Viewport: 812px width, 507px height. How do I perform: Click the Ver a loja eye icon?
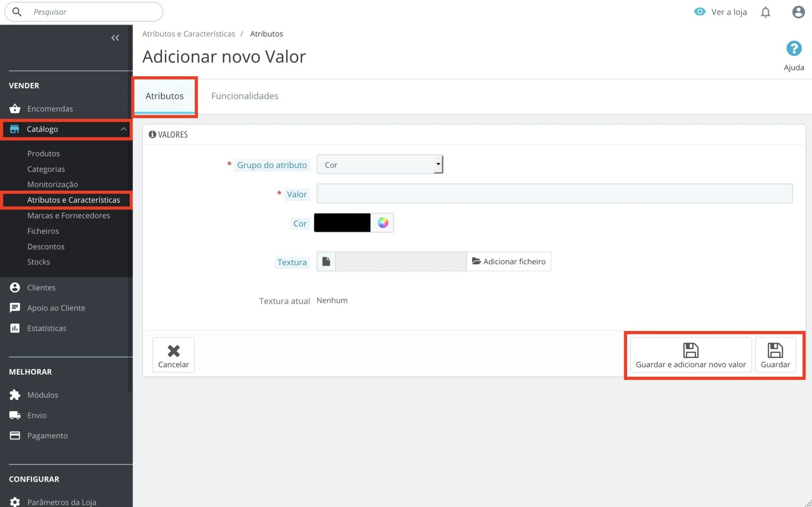[700, 12]
